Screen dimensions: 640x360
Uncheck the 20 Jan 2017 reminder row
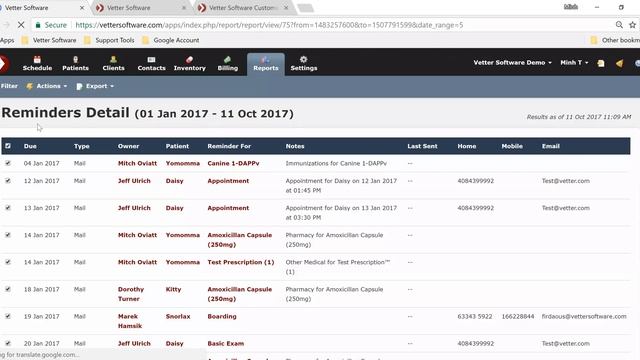coord(8,343)
